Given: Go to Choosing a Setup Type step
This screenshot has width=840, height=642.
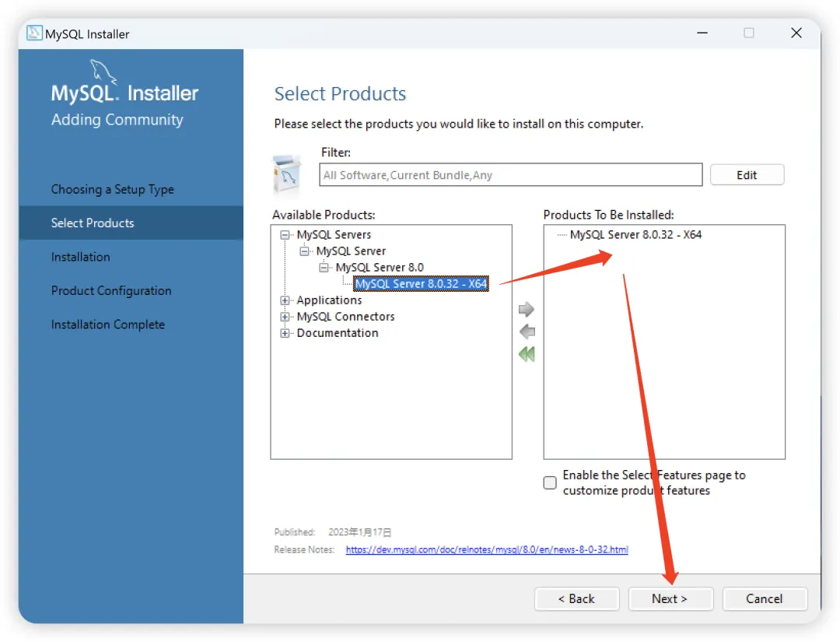Looking at the screenshot, I should [113, 189].
